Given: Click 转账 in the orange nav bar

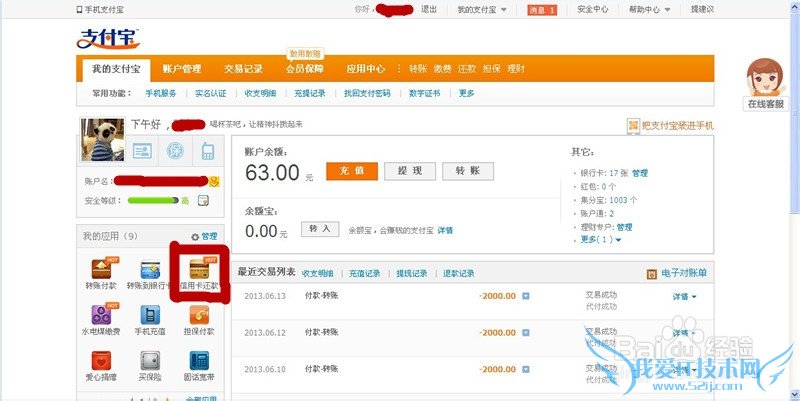Looking at the screenshot, I should [x=418, y=69].
